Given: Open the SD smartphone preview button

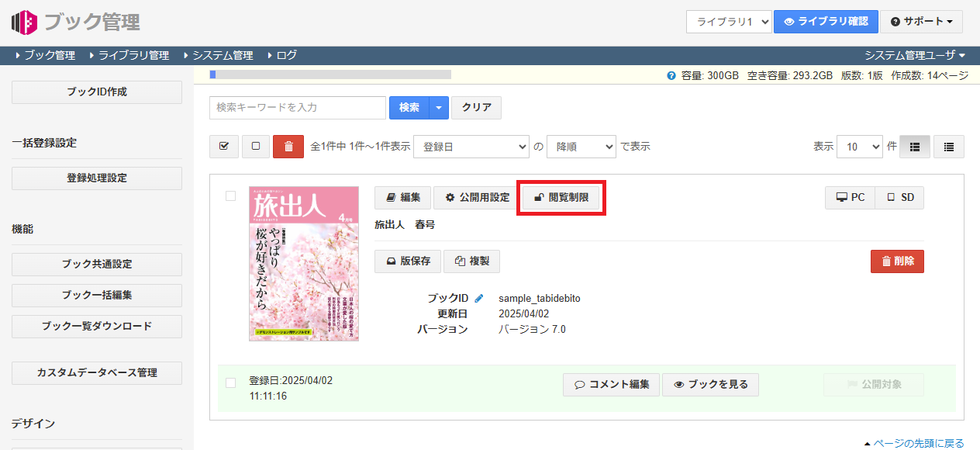Looking at the screenshot, I should 899,198.
